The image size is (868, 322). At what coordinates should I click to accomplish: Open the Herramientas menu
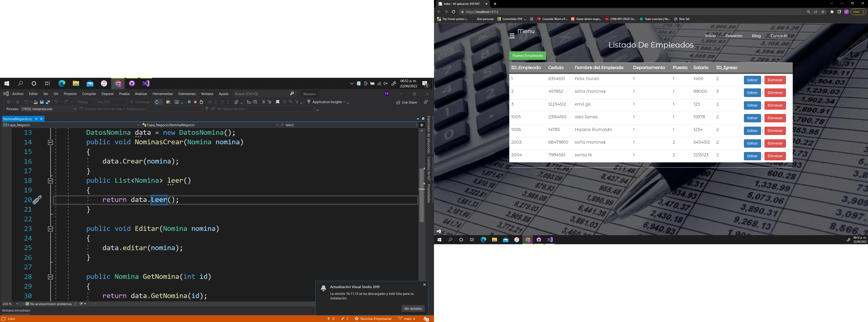(x=163, y=94)
